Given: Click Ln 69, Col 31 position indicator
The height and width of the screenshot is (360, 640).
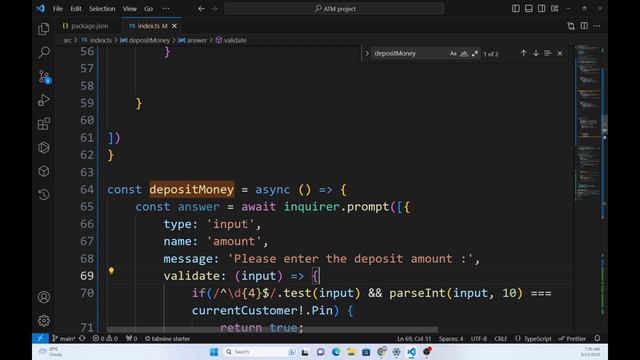Looking at the screenshot, I should pyautogui.click(x=414, y=338).
